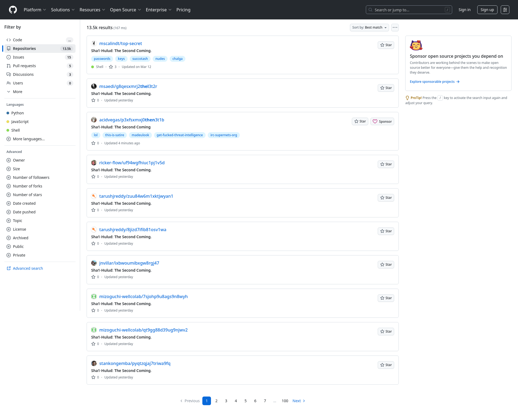Click the mscalindt user avatar
This screenshot has width=518, height=420.
pyautogui.click(x=94, y=43)
